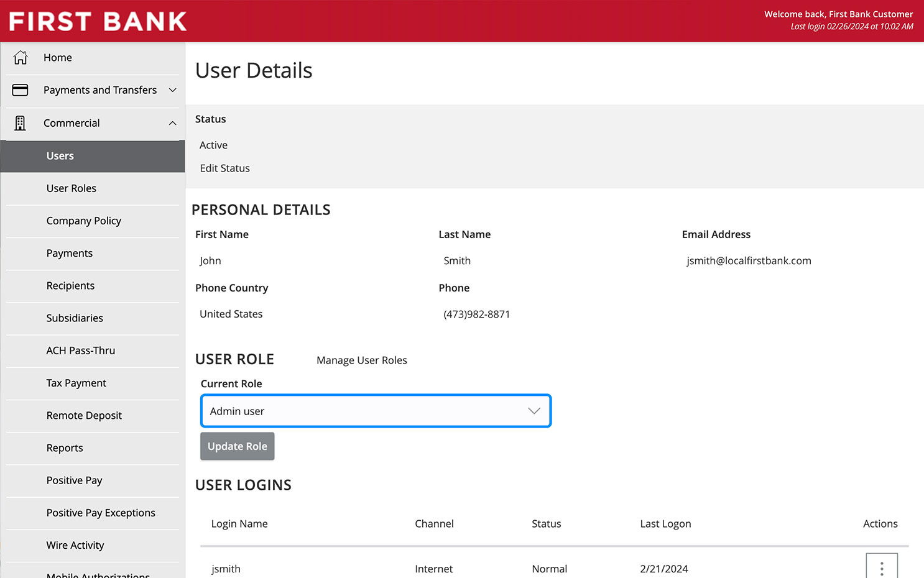Click the 2/21/2024 last logon date
The width and height of the screenshot is (924, 578).
click(x=664, y=569)
